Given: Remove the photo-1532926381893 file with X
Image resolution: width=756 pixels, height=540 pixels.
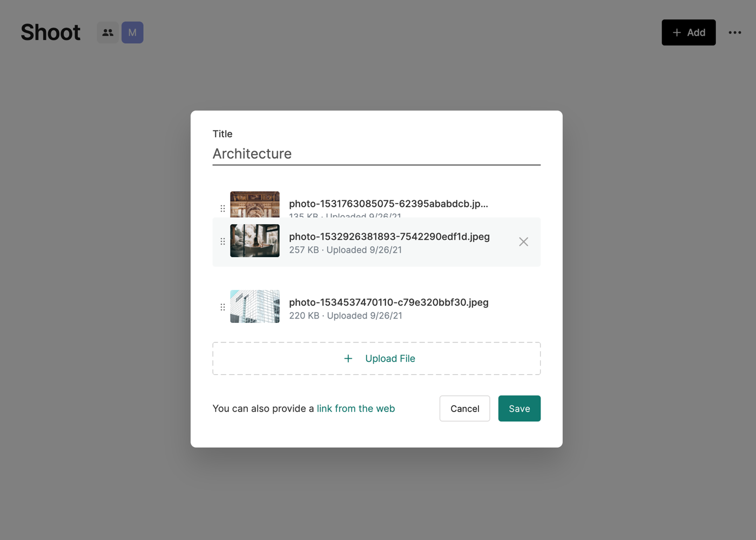Looking at the screenshot, I should (x=523, y=242).
